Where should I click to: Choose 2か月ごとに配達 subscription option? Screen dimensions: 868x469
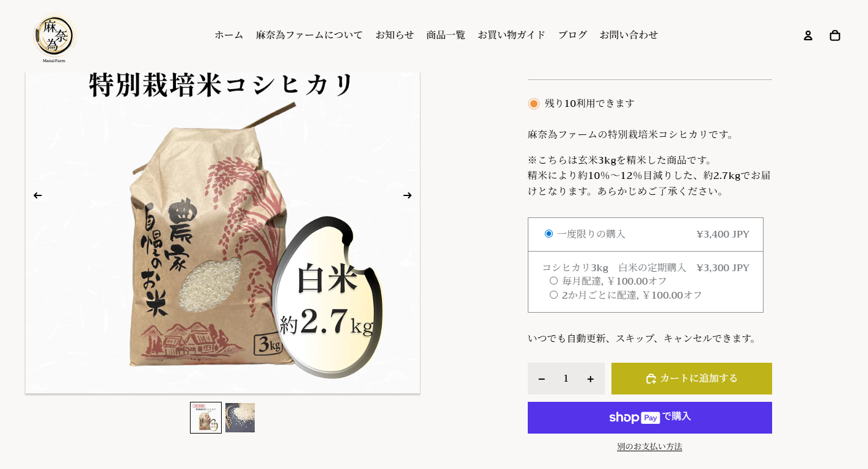pos(553,295)
